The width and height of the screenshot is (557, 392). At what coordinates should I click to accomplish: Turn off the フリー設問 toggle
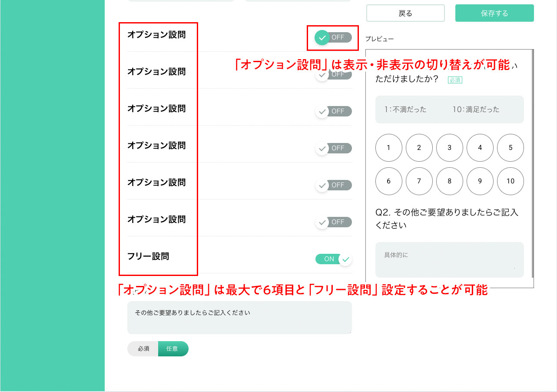click(x=333, y=259)
